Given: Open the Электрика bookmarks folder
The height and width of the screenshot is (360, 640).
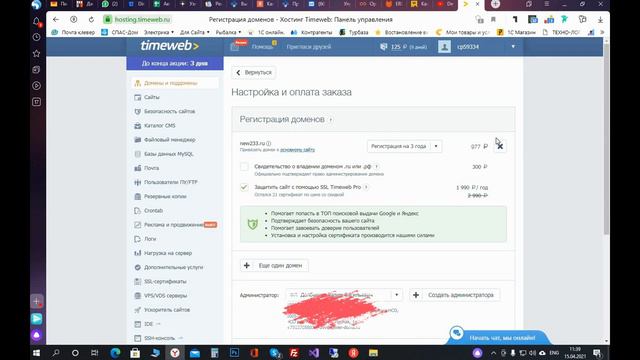Looking at the screenshot, I should click(159, 32).
